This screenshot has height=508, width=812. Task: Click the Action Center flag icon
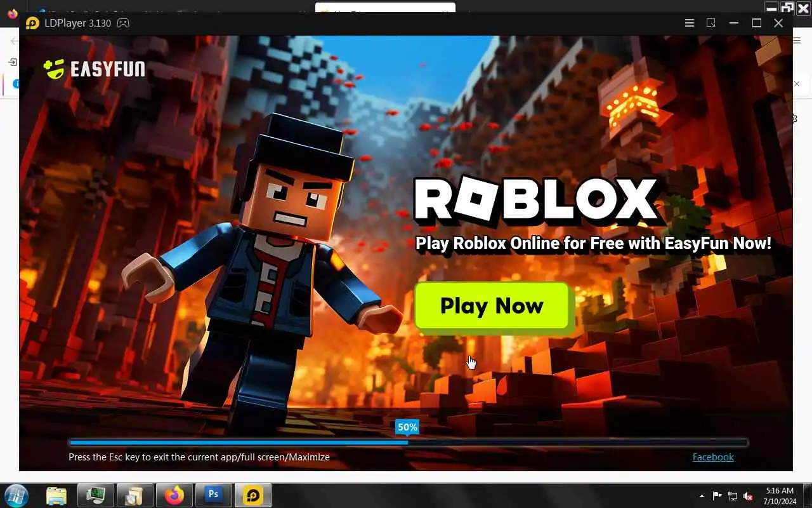(x=717, y=496)
